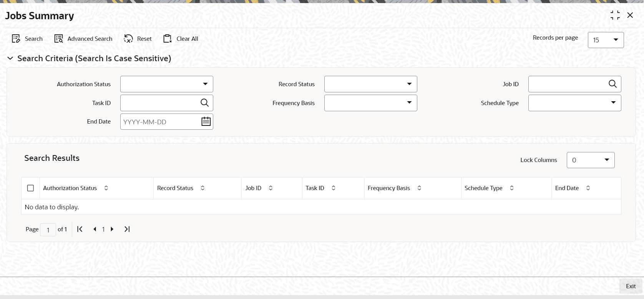
Task: Click the current page number 1 in pager
Action: point(103,229)
